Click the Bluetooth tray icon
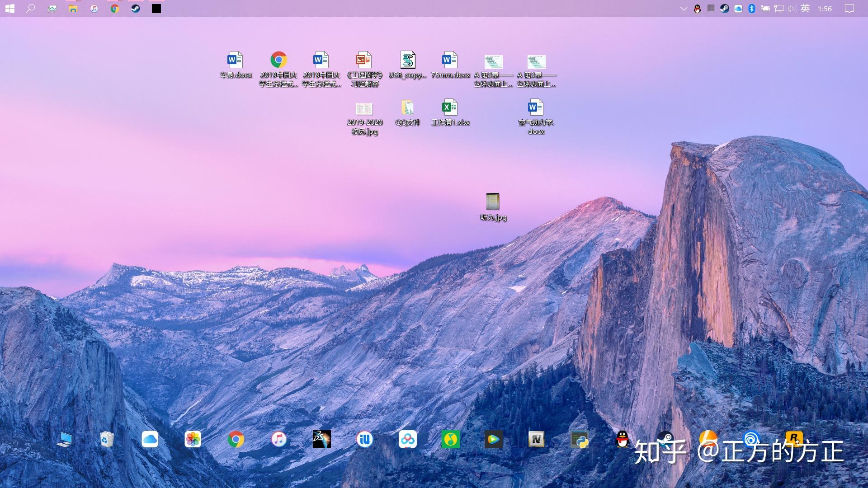The height and width of the screenshot is (488, 868). point(751,9)
